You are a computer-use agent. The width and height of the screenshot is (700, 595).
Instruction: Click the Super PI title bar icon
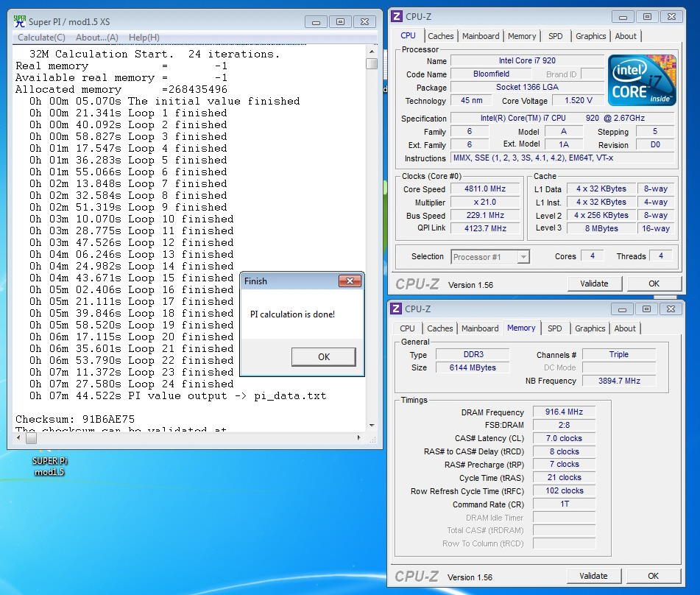click(x=20, y=21)
